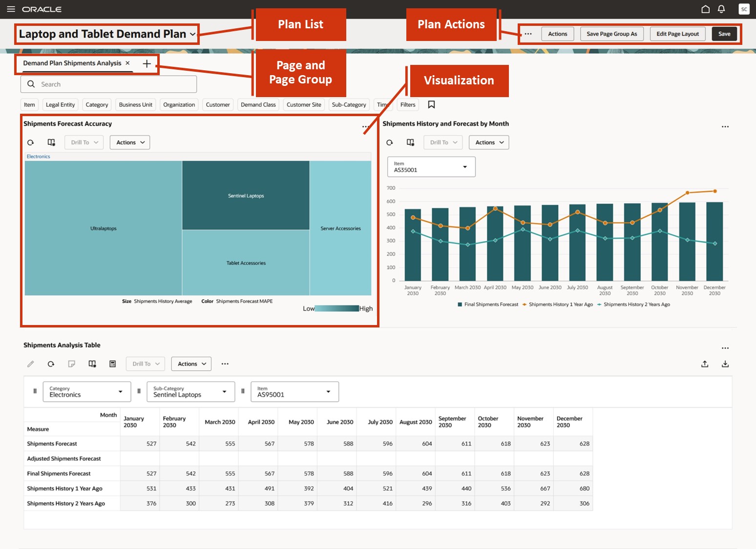Open the Sub-Category Sentinel Laptops dropdown
756x549 pixels.
click(191, 392)
